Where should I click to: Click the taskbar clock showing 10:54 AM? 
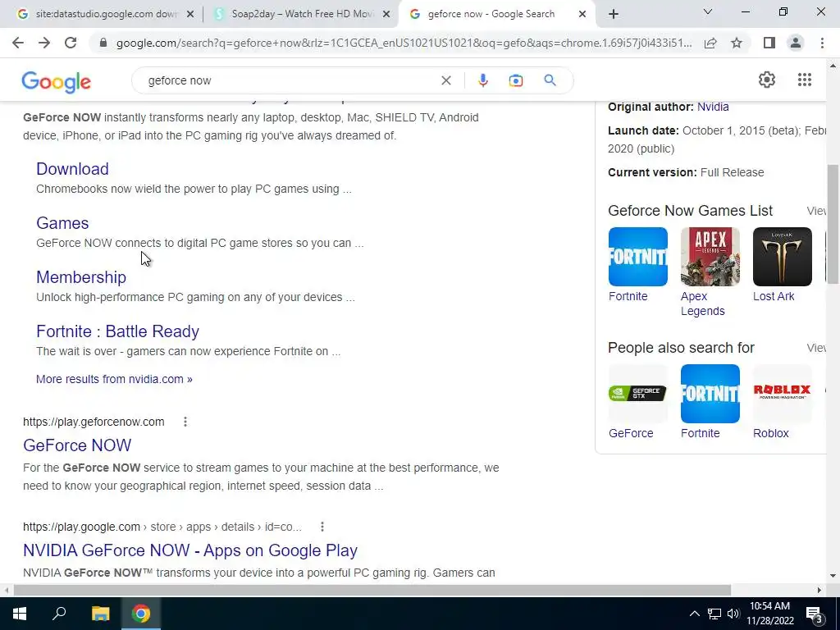769,614
